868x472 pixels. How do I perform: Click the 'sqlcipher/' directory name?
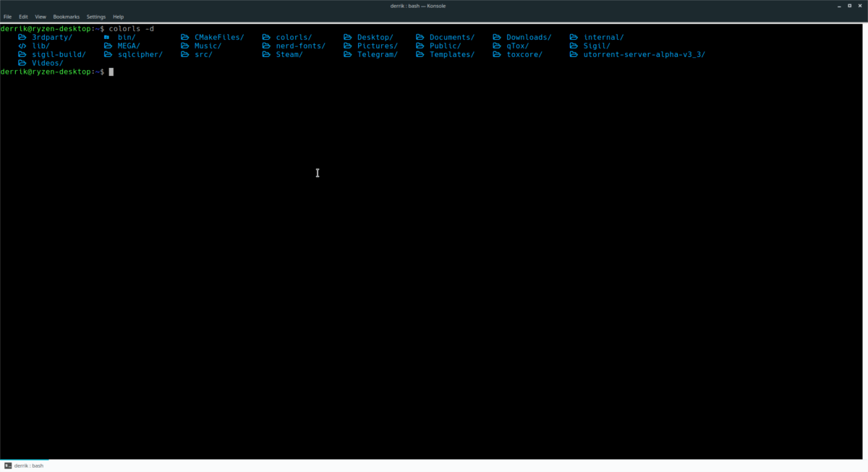point(140,54)
